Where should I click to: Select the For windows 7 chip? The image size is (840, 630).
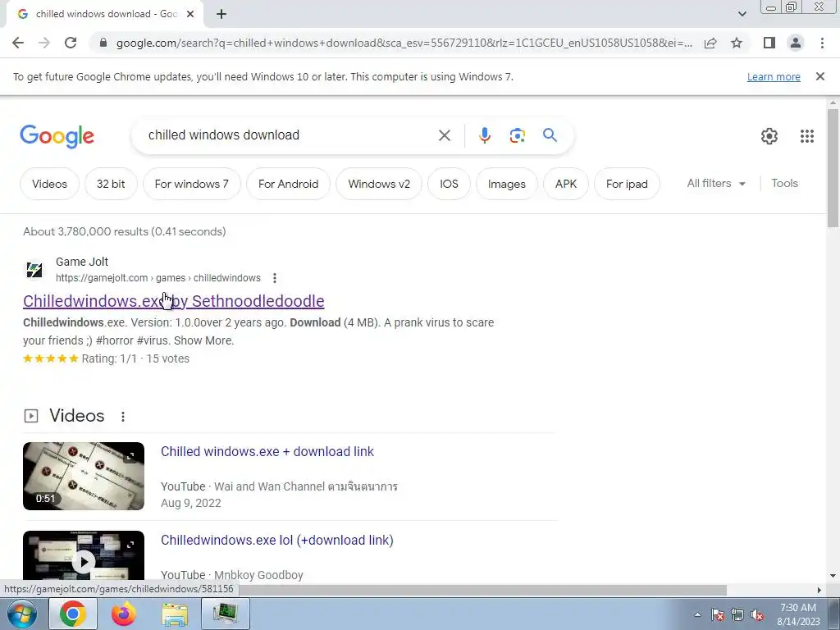click(x=192, y=184)
